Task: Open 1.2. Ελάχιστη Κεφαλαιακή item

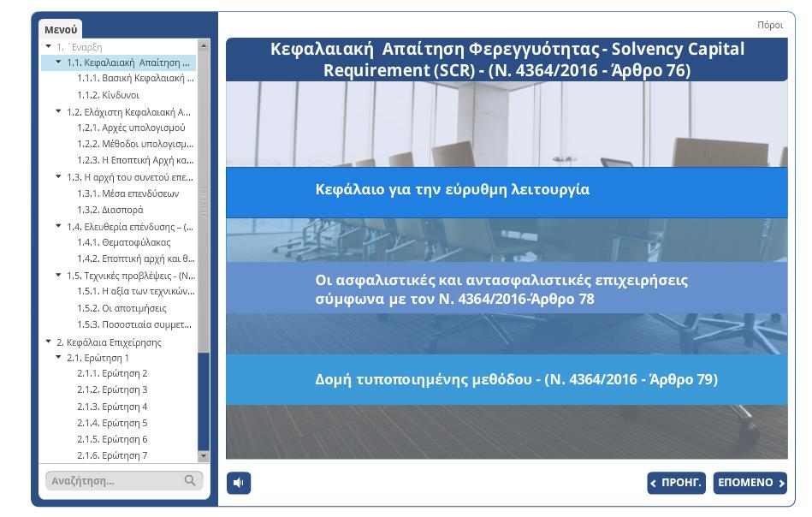Action: (128, 112)
